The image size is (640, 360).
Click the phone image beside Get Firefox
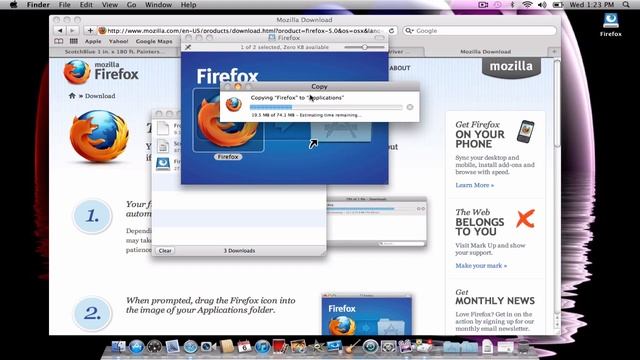(526, 131)
